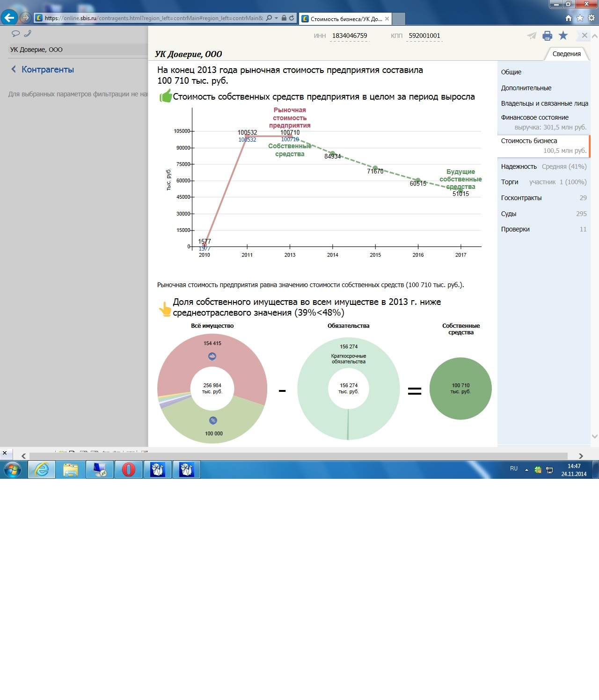Open the Госконтракты section

[543, 198]
